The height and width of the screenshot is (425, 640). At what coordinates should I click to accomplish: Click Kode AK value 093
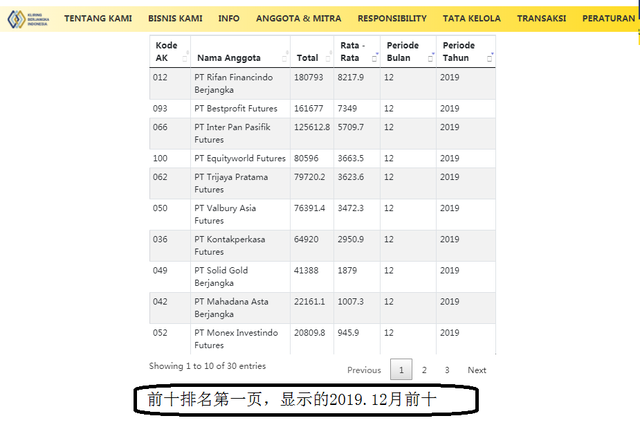(x=160, y=109)
